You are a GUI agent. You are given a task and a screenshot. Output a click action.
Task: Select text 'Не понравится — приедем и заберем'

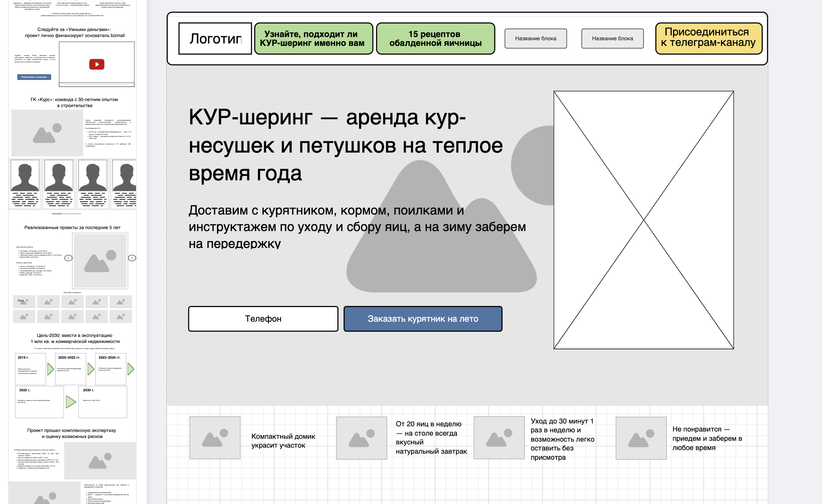pyautogui.click(x=707, y=438)
